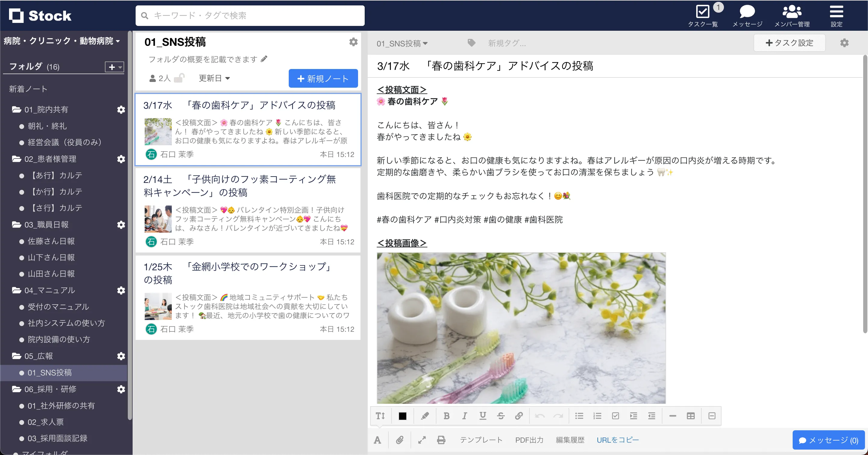Insert a table into the note
The width and height of the screenshot is (868, 455).
[690, 416]
